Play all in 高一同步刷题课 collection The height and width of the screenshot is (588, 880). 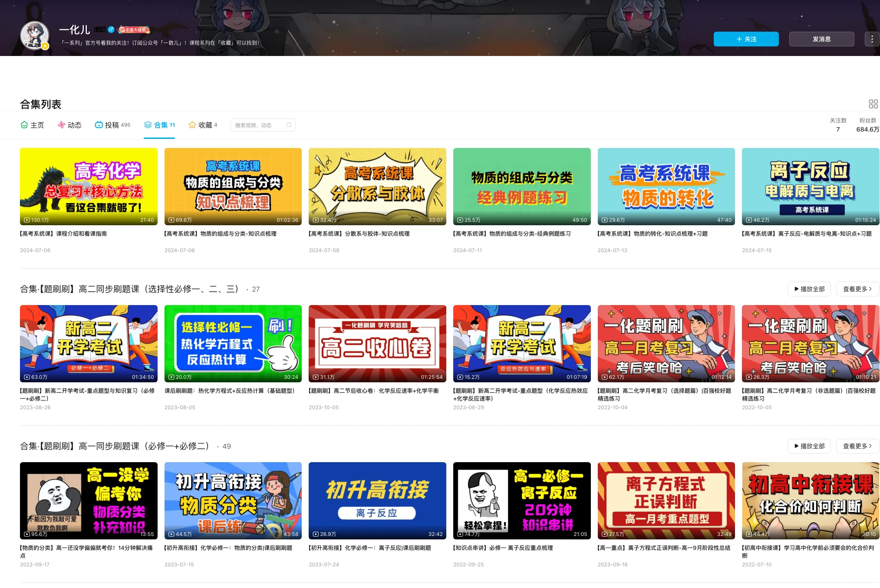tap(809, 446)
